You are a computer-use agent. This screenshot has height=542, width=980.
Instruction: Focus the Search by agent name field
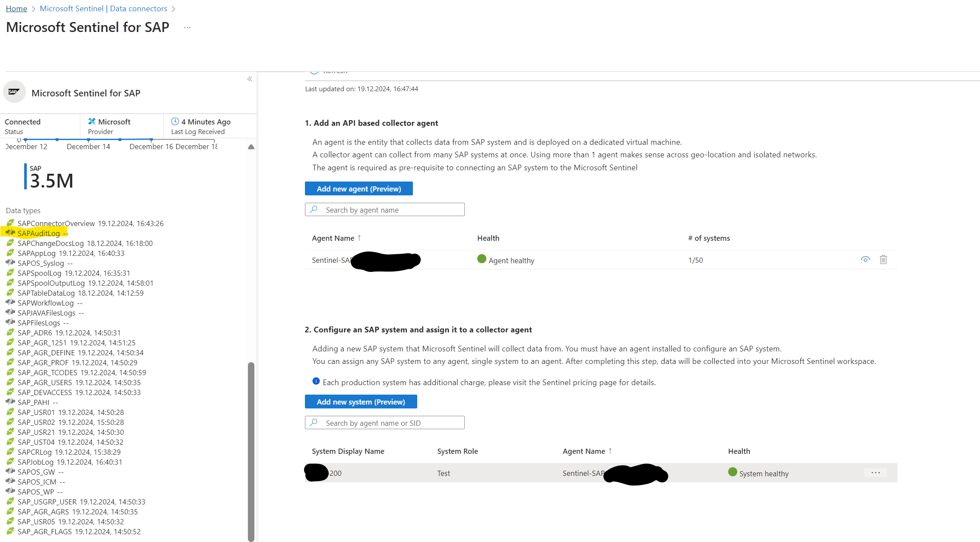(384, 210)
